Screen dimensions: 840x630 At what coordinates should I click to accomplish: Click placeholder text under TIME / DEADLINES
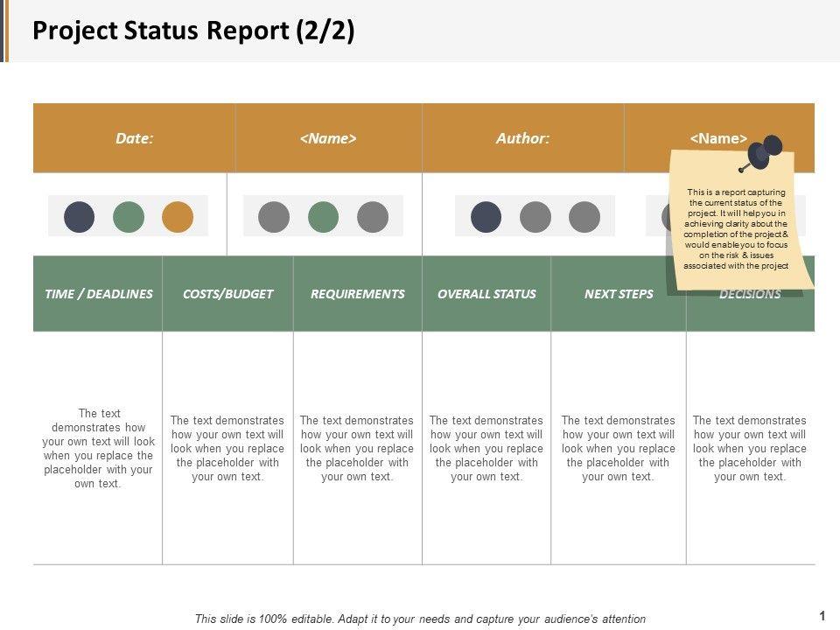98,448
